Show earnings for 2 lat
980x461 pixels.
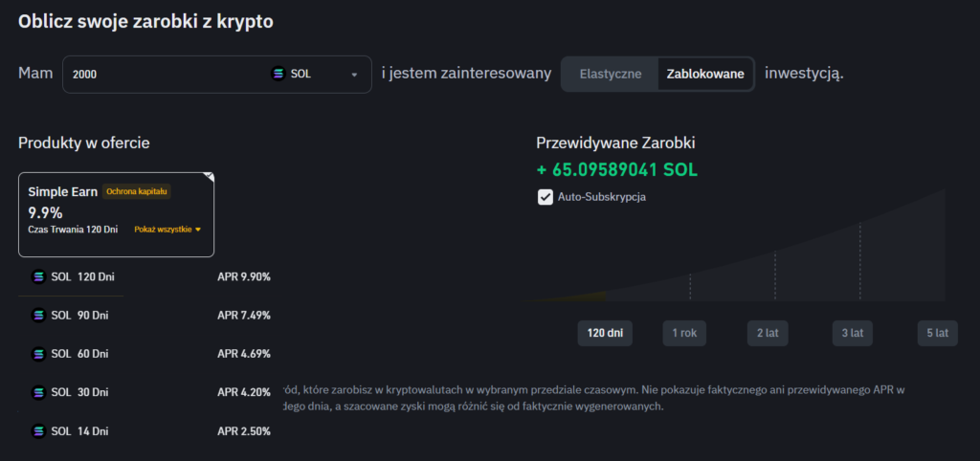pyautogui.click(x=767, y=333)
